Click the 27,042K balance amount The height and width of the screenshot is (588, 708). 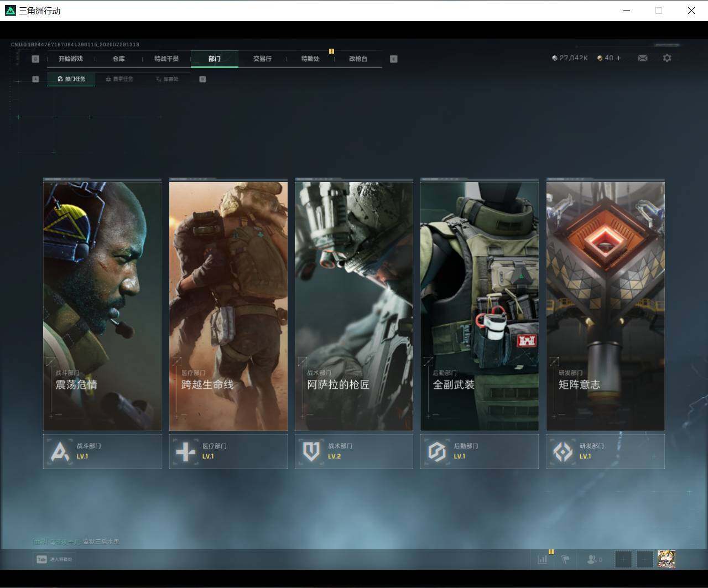(x=574, y=58)
